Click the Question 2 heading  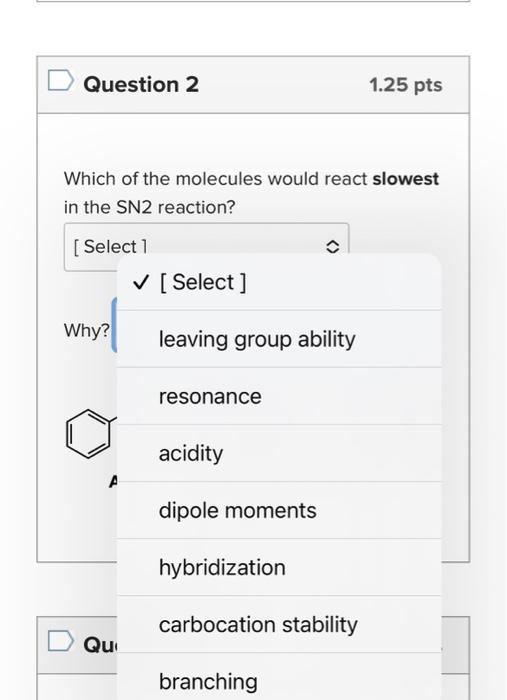tap(141, 84)
